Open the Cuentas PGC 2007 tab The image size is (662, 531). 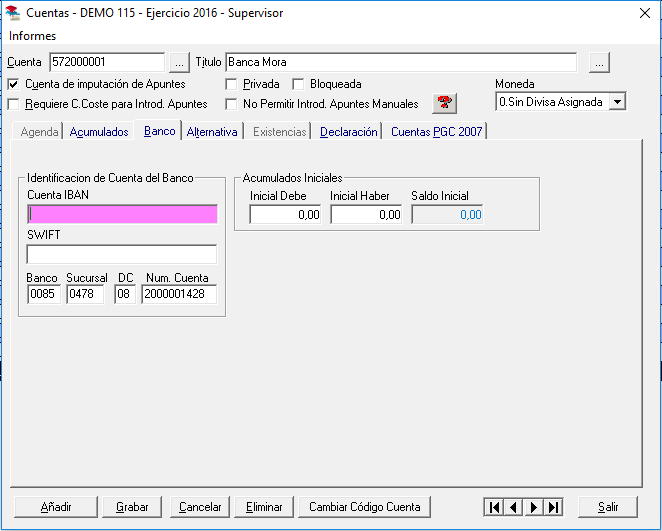[x=435, y=132]
